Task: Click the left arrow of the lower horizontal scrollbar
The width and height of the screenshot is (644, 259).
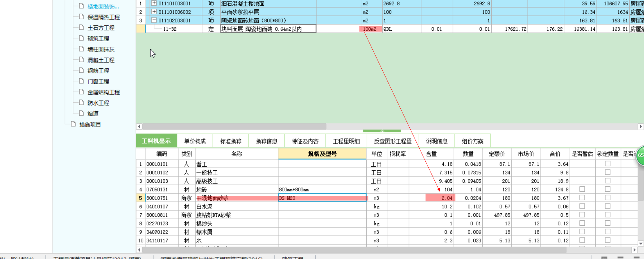Action: (x=139, y=250)
